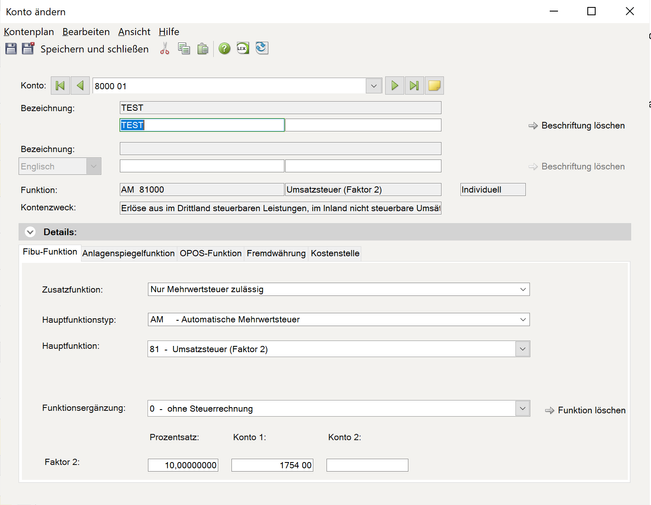Click the Copy icon in toolbar
Screen dimensions: 651x505
184,49
